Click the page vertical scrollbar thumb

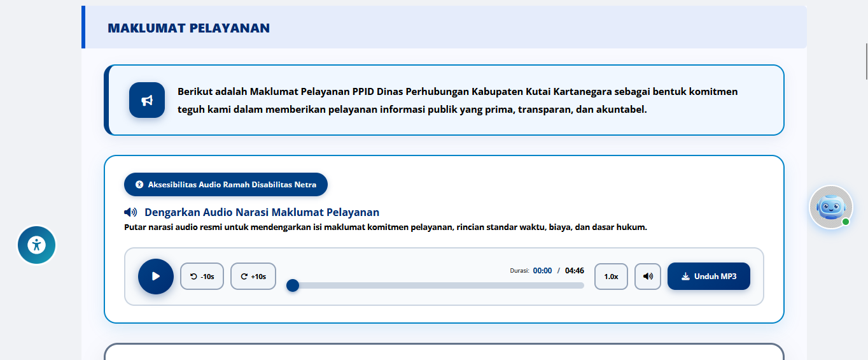[865, 61]
